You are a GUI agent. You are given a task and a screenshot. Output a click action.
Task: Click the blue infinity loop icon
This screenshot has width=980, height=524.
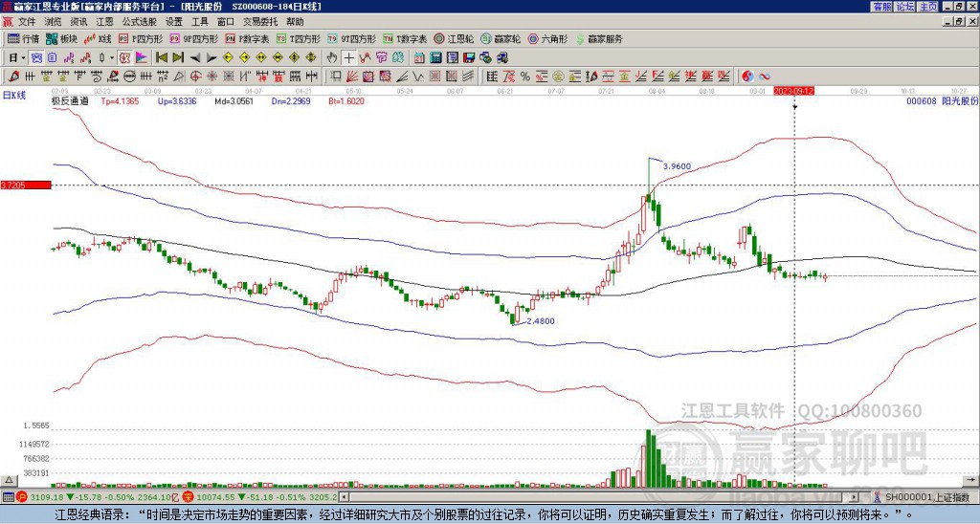tap(765, 76)
